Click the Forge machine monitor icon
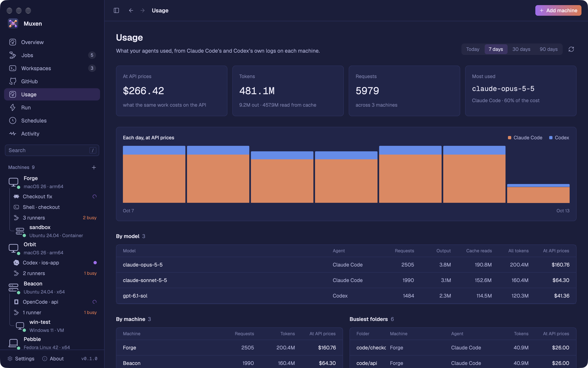Viewport: 588px width, 368px height. tap(13, 182)
